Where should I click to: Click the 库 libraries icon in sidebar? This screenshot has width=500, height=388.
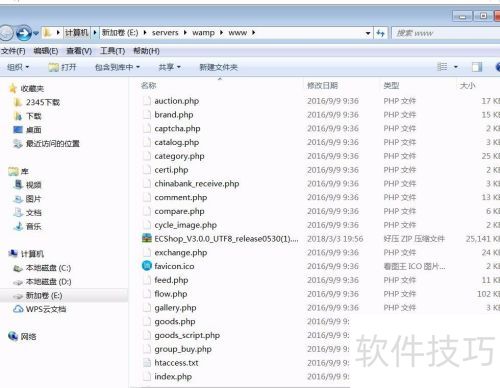point(13,171)
